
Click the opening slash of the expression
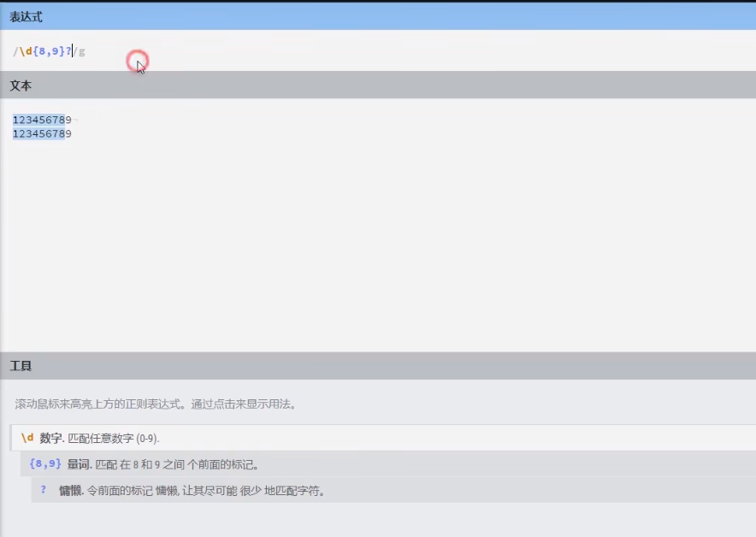point(15,50)
